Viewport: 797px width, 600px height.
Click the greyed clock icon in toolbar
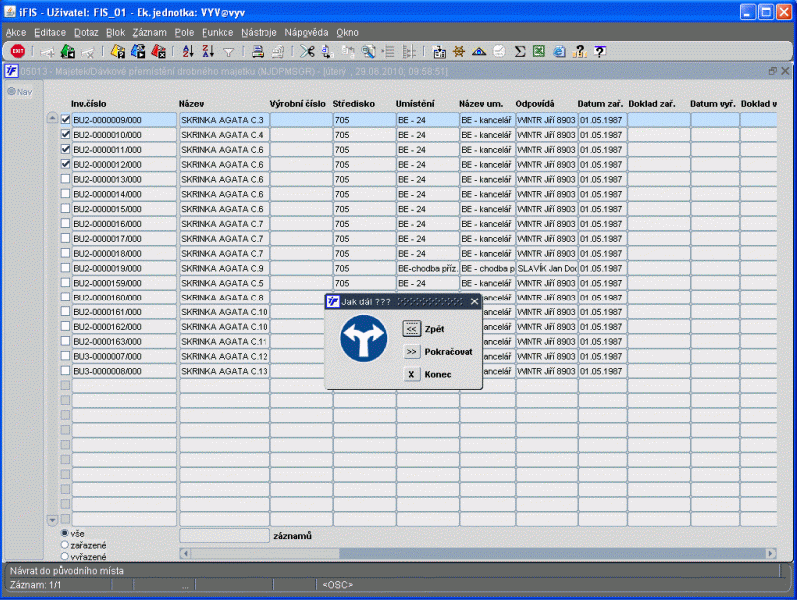point(499,51)
